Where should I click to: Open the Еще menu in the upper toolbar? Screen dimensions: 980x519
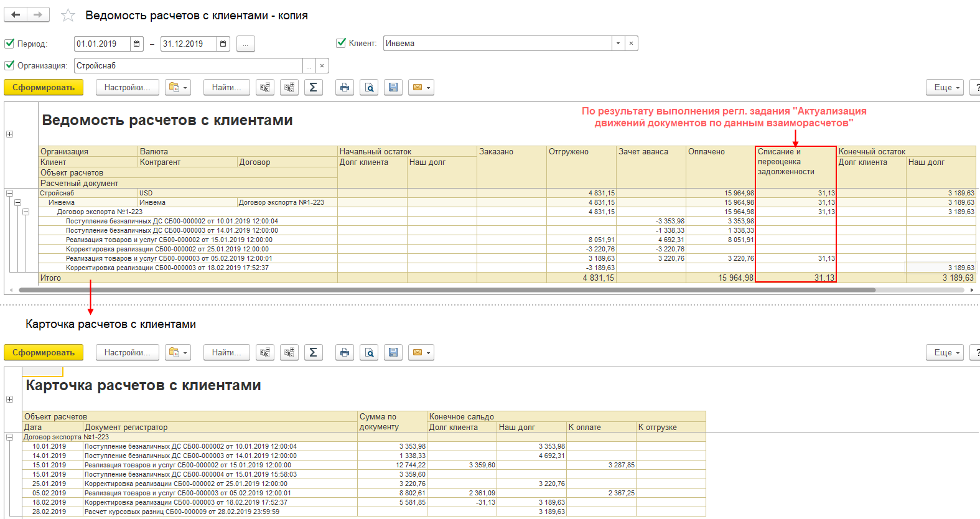[x=945, y=88]
